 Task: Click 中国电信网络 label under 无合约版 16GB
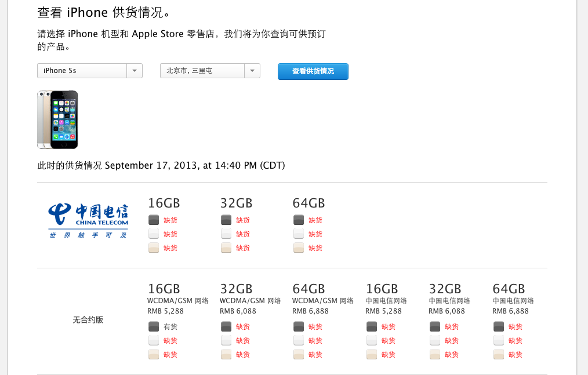click(386, 301)
